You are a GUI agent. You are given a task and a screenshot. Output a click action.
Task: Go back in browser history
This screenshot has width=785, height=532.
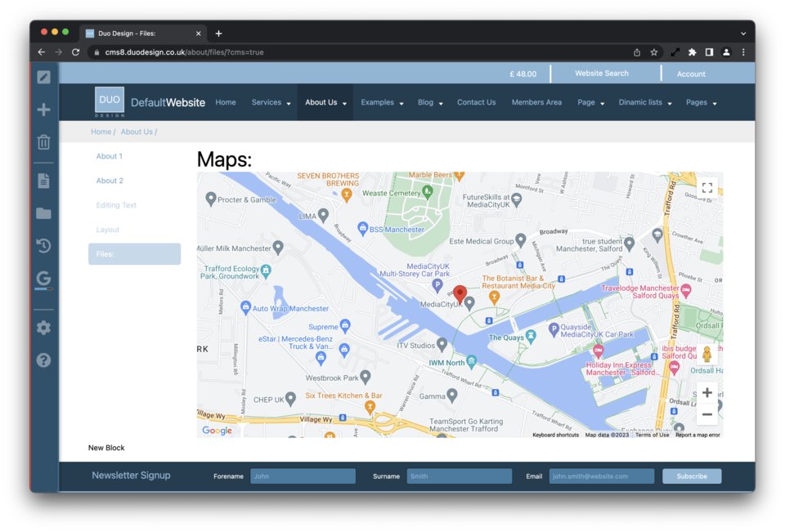42,52
